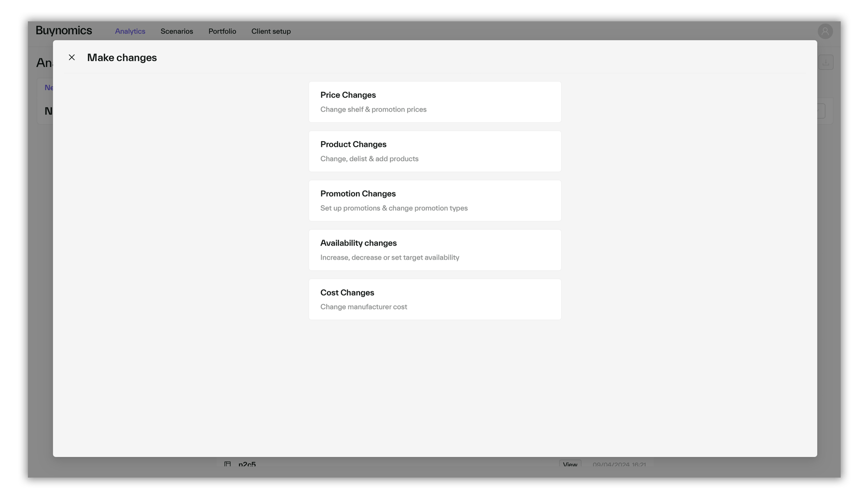Go to the Analytics nav item
Viewport: 868px width, 501px height.
130,31
